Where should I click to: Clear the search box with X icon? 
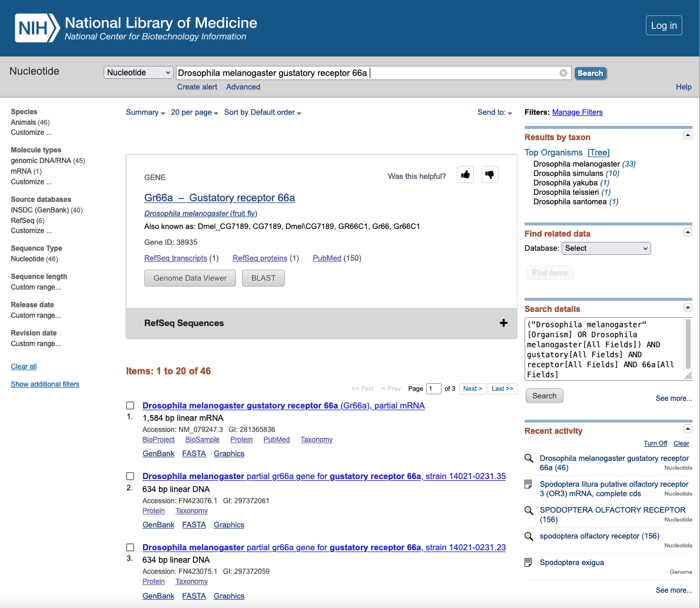pos(563,73)
